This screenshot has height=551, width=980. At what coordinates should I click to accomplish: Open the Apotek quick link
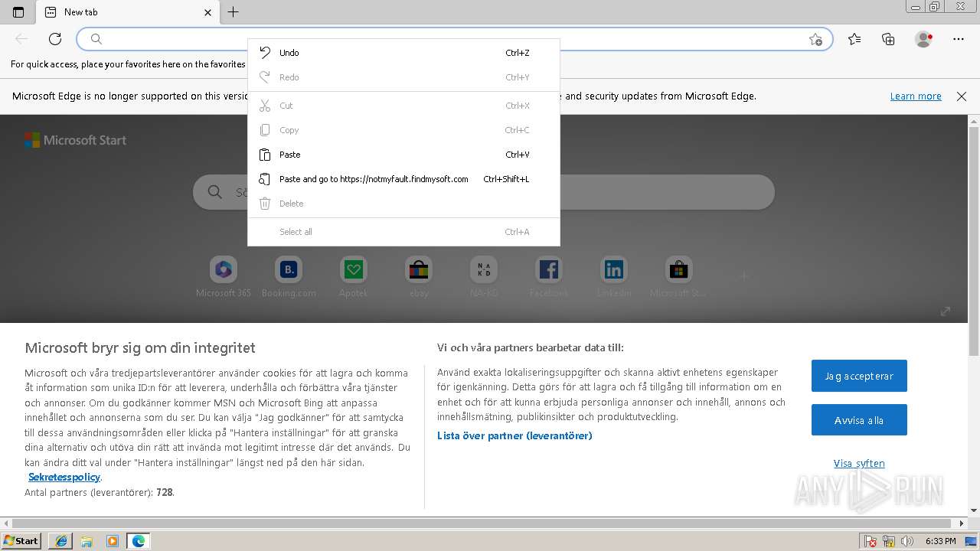(354, 277)
